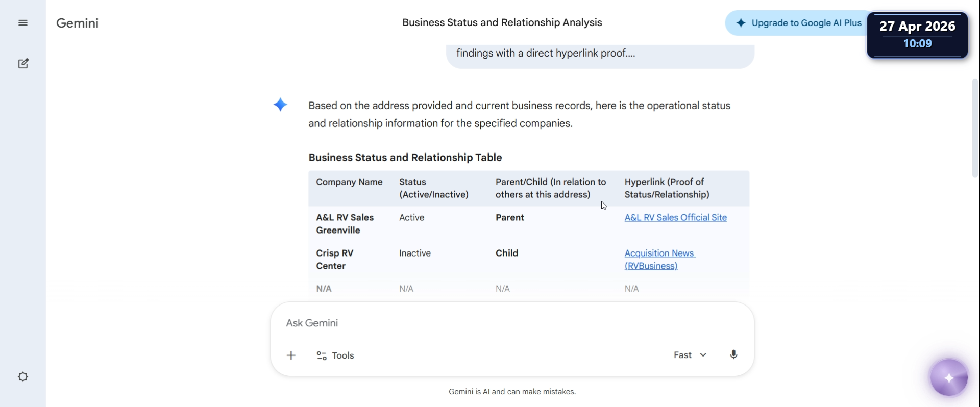Click the 'Gemini is AI and can make mistakes' disclaimer

tap(512, 392)
